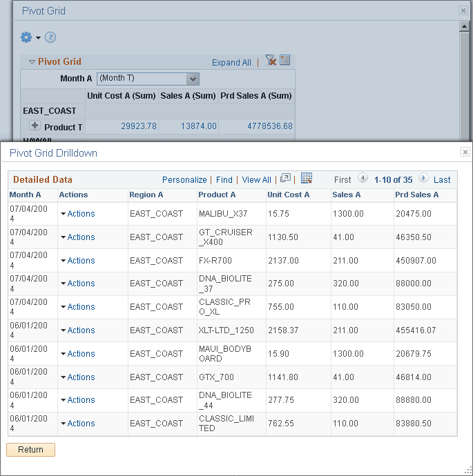Expand the Product T row plus icon
Image resolution: width=473 pixels, height=476 pixels.
[x=35, y=125]
